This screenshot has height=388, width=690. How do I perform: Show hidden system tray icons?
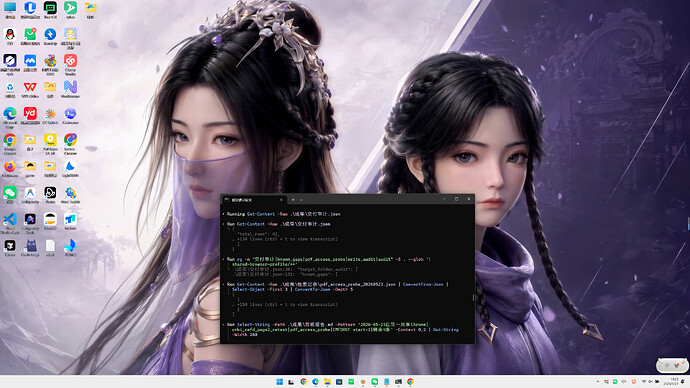[x=598, y=382]
